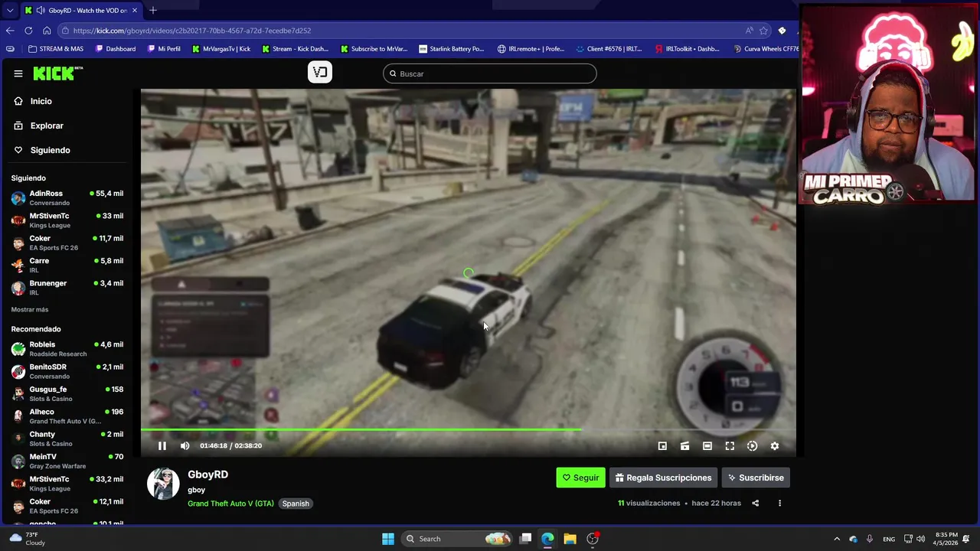Click the 01:46:18 / 02:38:20 timestamp
The width and height of the screenshot is (980, 551).
tap(230, 446)
